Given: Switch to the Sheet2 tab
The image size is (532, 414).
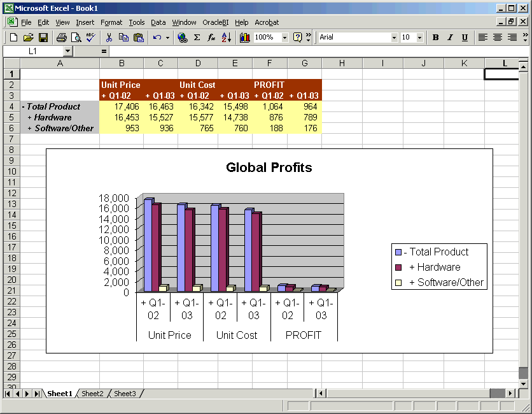Looking at the screenshot, I should pyautogui.click(x=92, y=394).
